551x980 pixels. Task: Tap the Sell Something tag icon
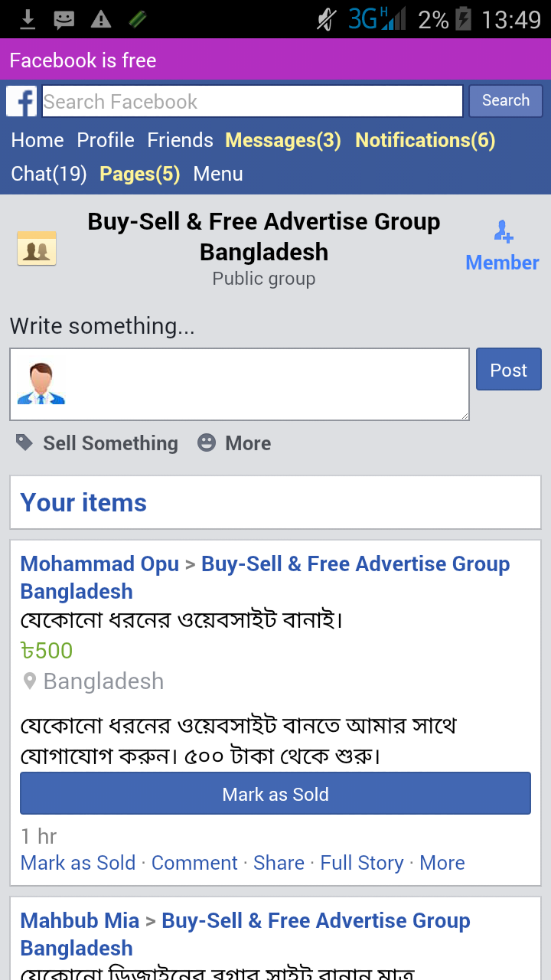click(x=24, y=443)
